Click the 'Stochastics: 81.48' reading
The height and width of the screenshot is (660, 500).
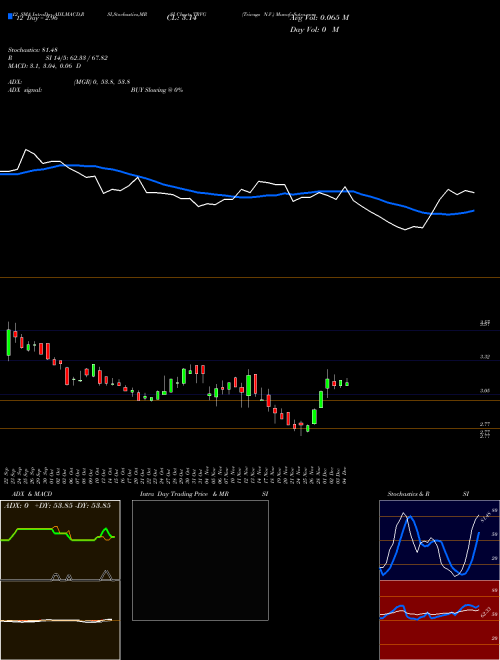pos(32,50)
